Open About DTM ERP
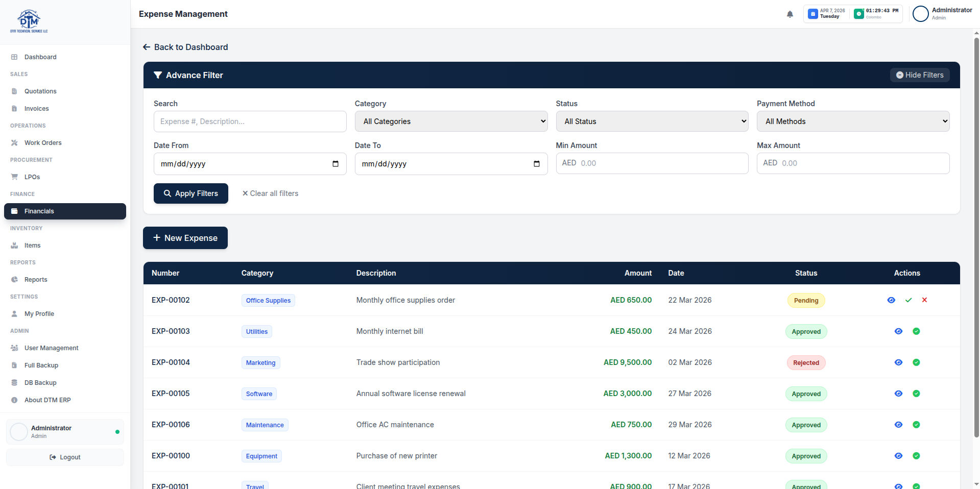The image size is (980, 489). [x=65, y=400]
